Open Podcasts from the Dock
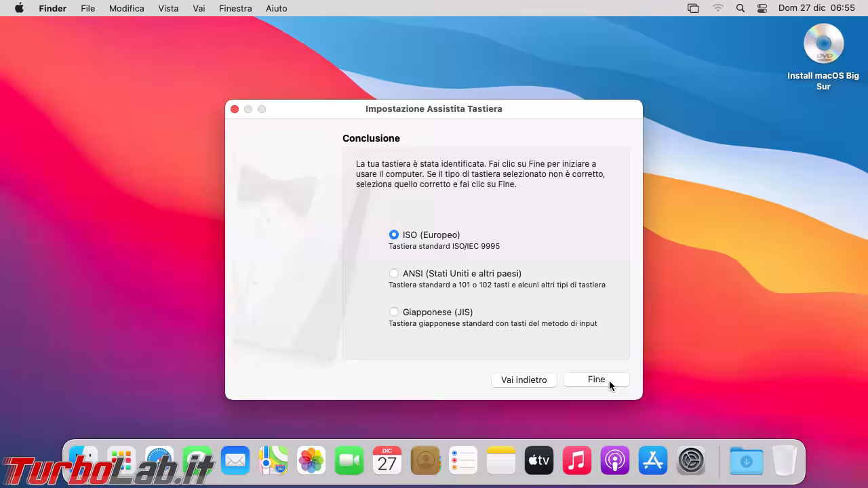The height and width of the screenshot is (488, 868). [615, 461]
